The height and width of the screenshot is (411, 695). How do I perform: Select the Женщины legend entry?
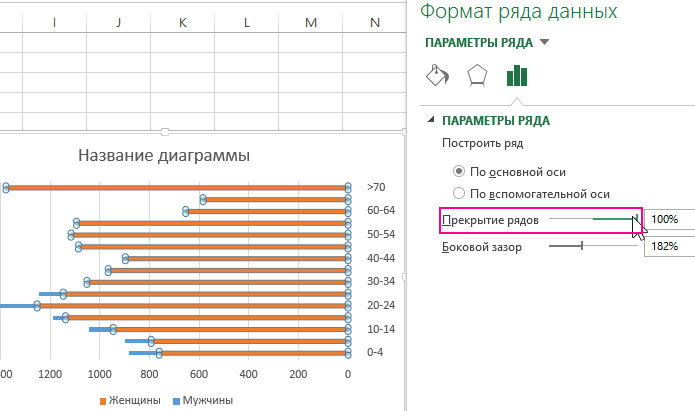pos(130,400)
